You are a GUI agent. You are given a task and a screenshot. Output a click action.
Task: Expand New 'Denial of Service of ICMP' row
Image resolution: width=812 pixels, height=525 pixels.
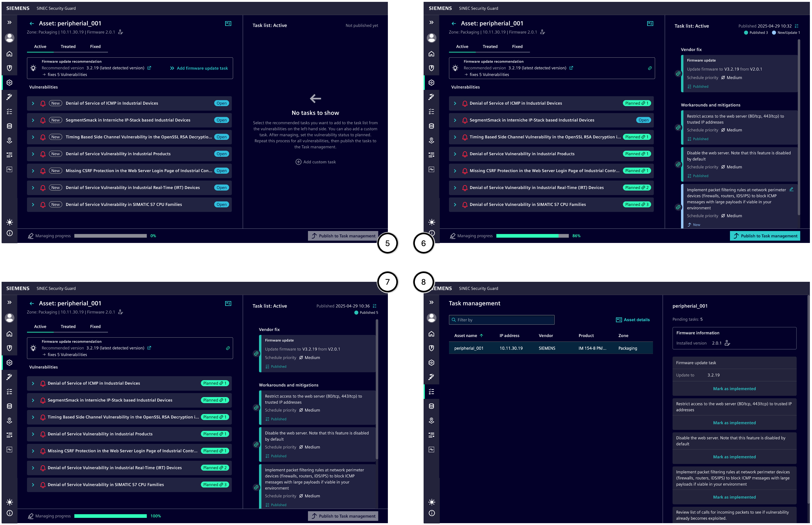[x=33, y=103]
